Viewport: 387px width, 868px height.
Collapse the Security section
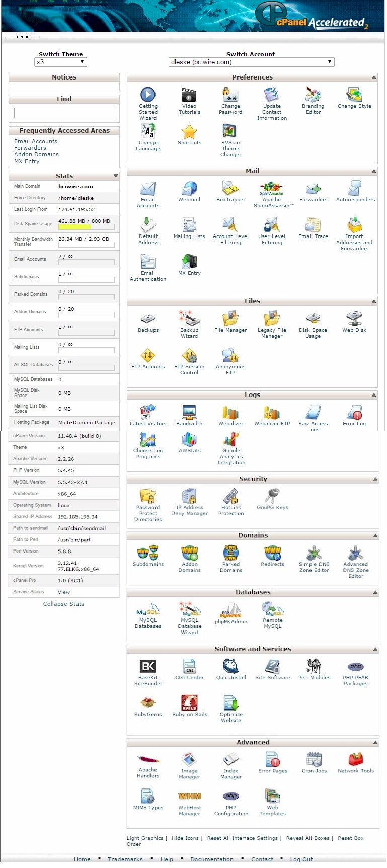375,479
